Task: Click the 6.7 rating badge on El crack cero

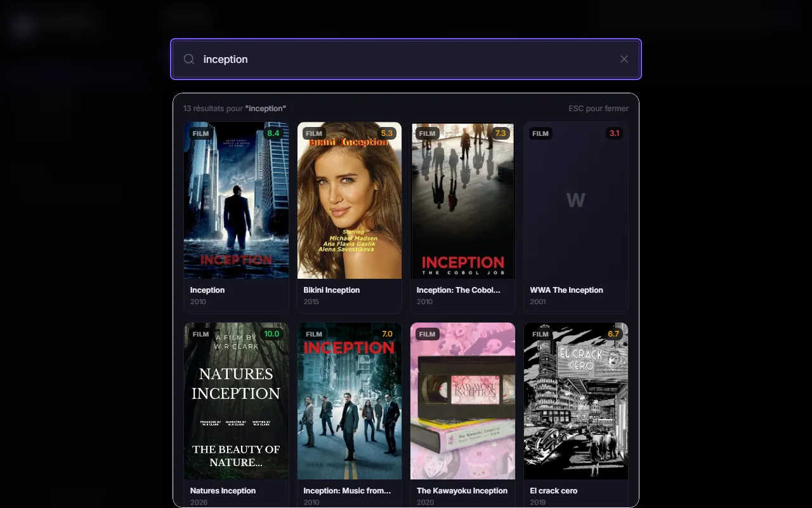Action: tap(613, 334)
